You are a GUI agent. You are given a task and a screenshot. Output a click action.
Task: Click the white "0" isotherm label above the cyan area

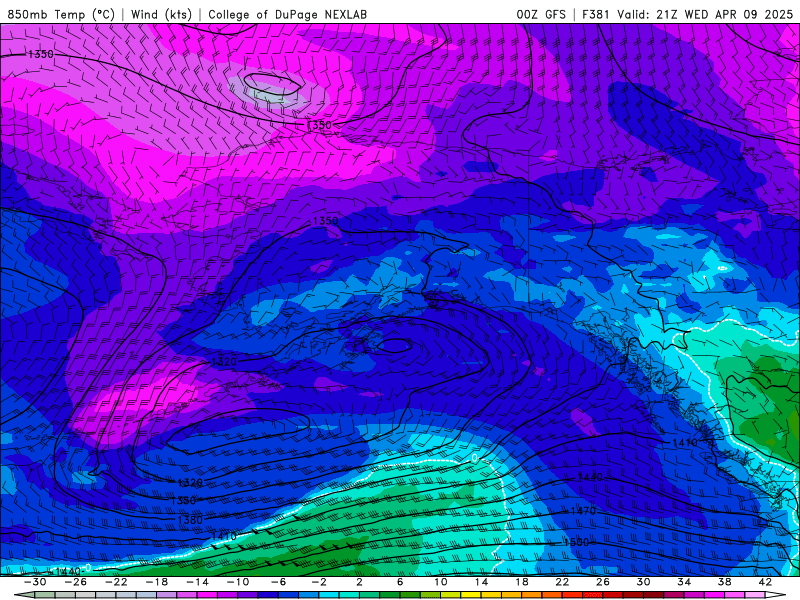tap(474, 458)
